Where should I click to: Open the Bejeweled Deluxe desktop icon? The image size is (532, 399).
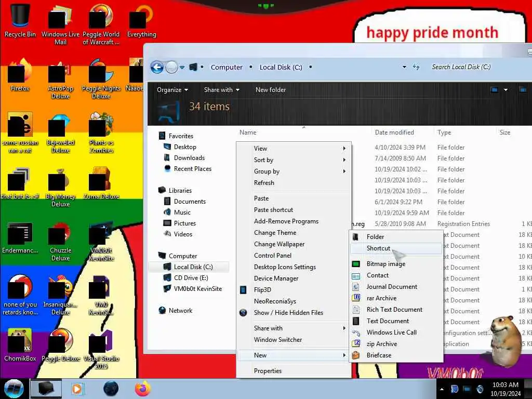tap(60, 133)
